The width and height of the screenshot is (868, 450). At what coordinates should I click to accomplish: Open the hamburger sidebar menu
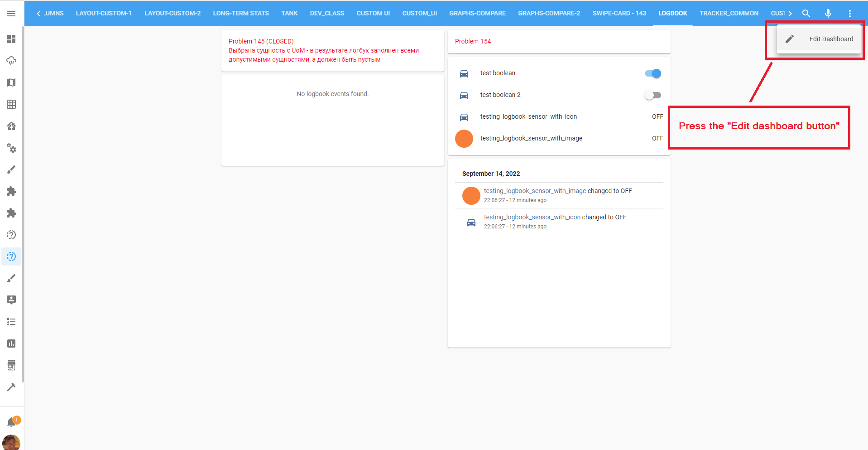point(11,14)
